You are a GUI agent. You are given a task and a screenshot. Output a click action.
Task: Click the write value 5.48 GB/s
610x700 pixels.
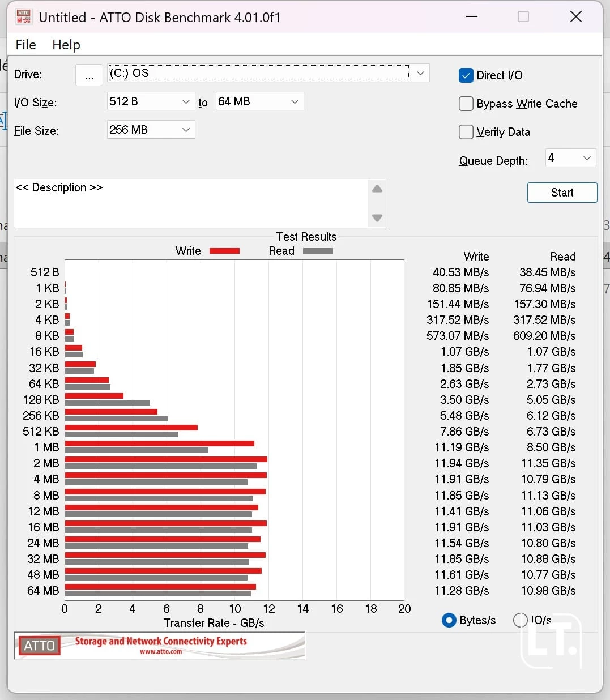(464, 416)
